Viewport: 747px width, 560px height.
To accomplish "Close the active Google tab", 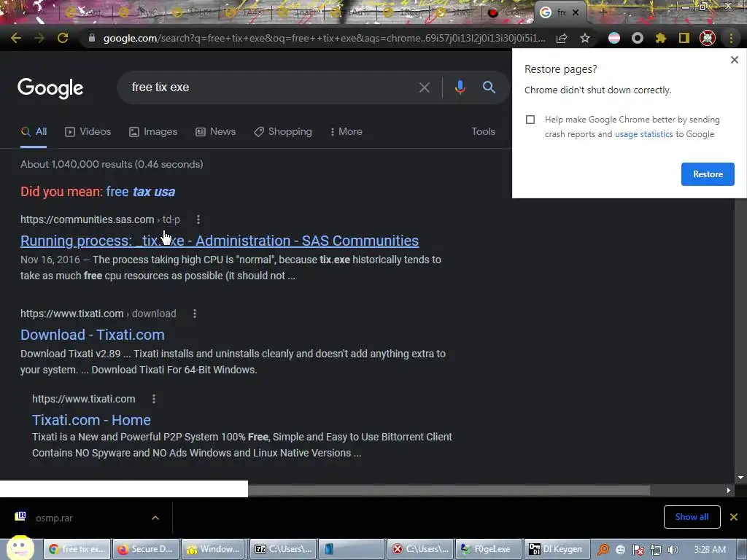I will pyautogui.click(x=576, y=12).
